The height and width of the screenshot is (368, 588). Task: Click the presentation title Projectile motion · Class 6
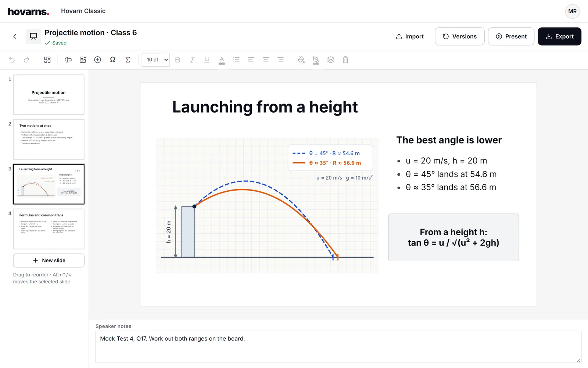(90, 33)
